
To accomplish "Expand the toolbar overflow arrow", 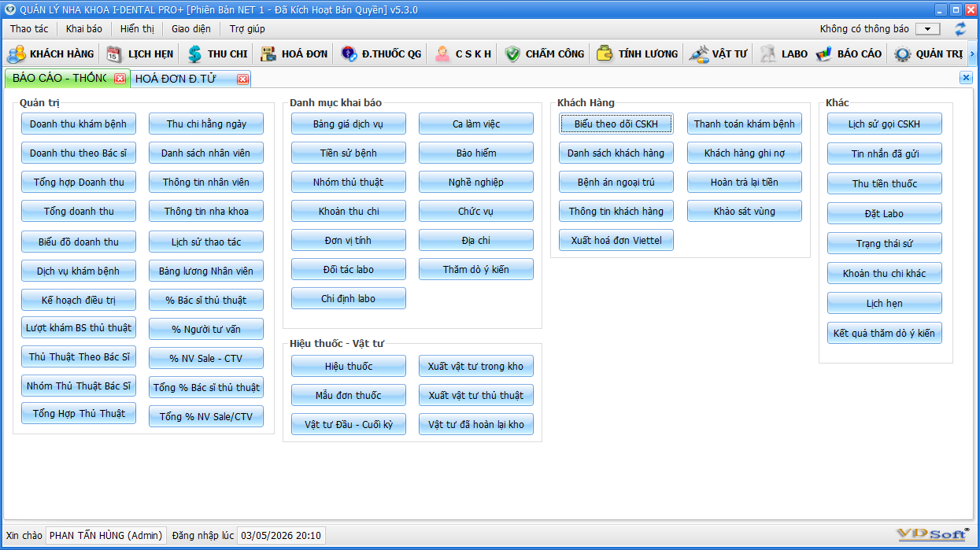I will click(x=972, y=54).
